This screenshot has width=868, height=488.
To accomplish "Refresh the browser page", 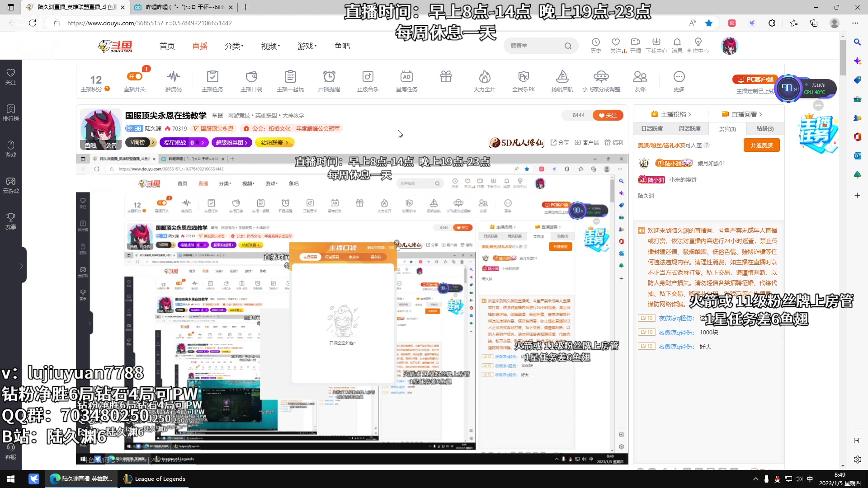I will (x=33, y=23).
